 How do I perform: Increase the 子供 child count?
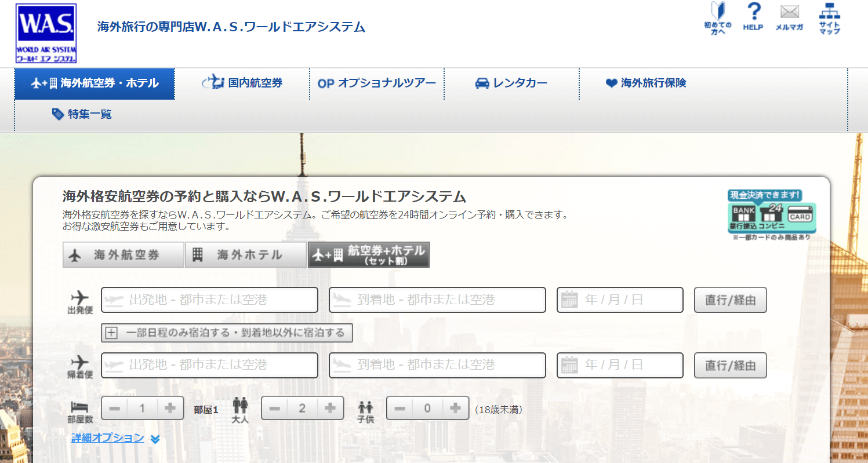point(455,409)
